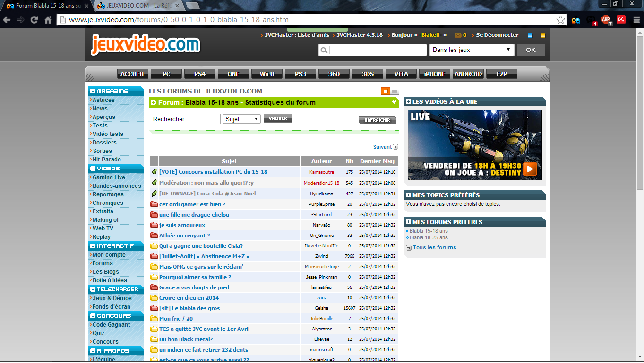Click the red folder icon beside 'je suis amoureux'

pyautogui.click(x=154, y=225)
